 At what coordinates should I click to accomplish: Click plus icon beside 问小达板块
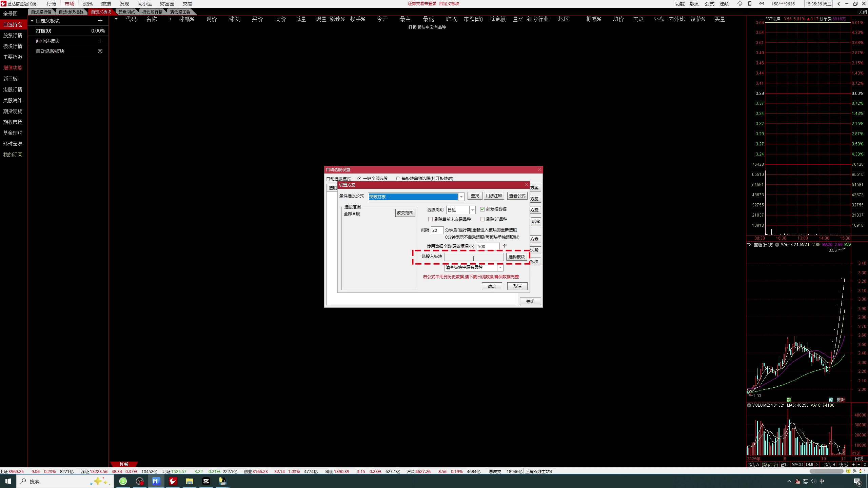100,41
